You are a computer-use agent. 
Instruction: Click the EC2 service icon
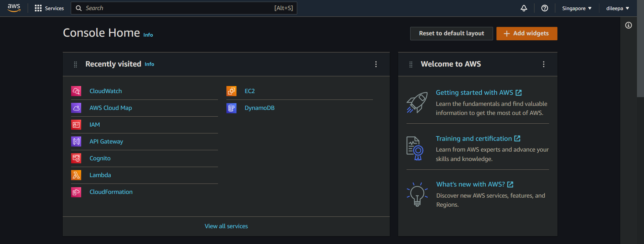231,91
